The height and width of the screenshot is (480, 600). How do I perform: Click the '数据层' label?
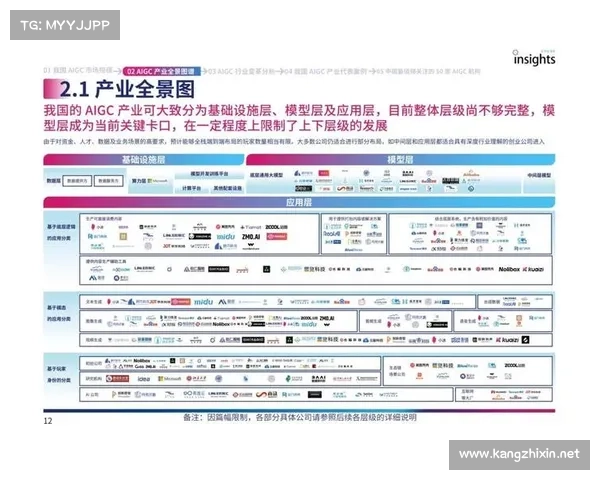[x=53, y=181]
